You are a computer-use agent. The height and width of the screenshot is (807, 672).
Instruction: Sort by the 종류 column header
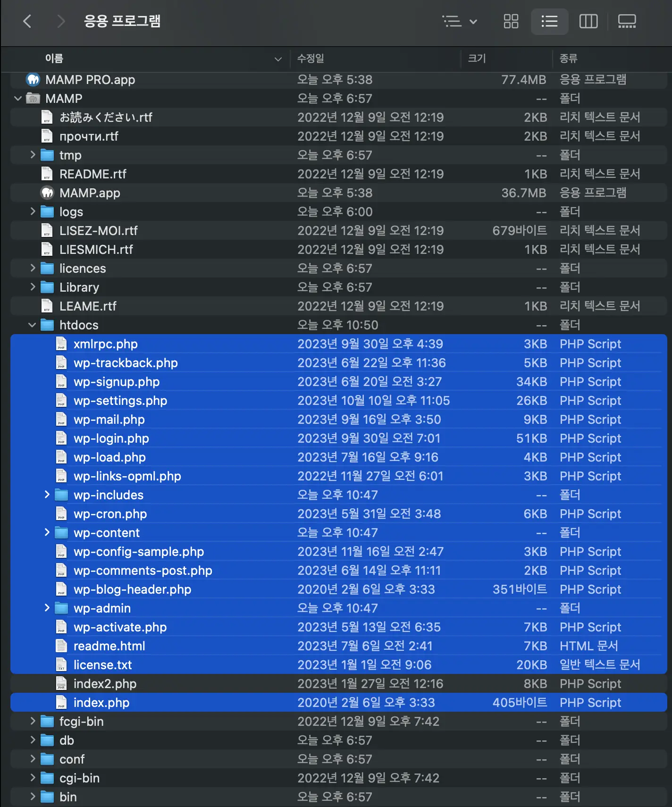click(568, 59)
